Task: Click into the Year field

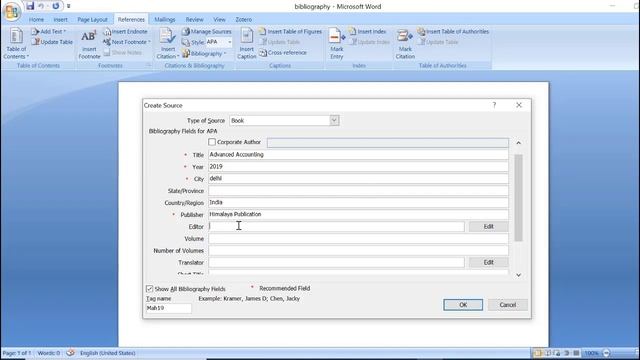Action: click(358, 167)
